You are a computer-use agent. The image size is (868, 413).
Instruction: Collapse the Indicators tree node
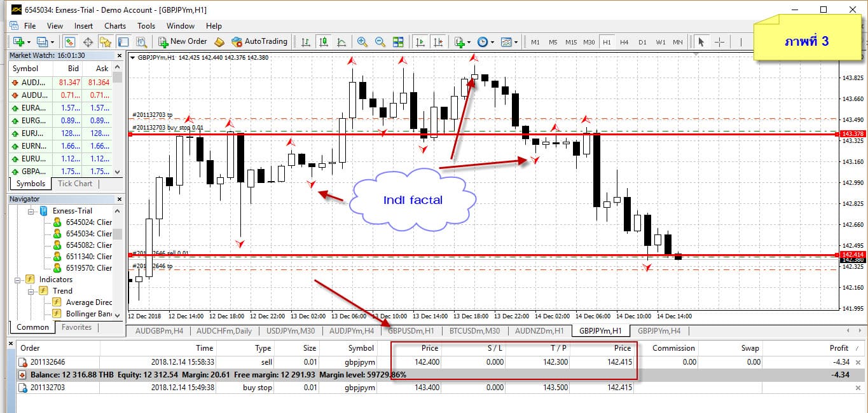pyautogui.click(x=18, y=280)
